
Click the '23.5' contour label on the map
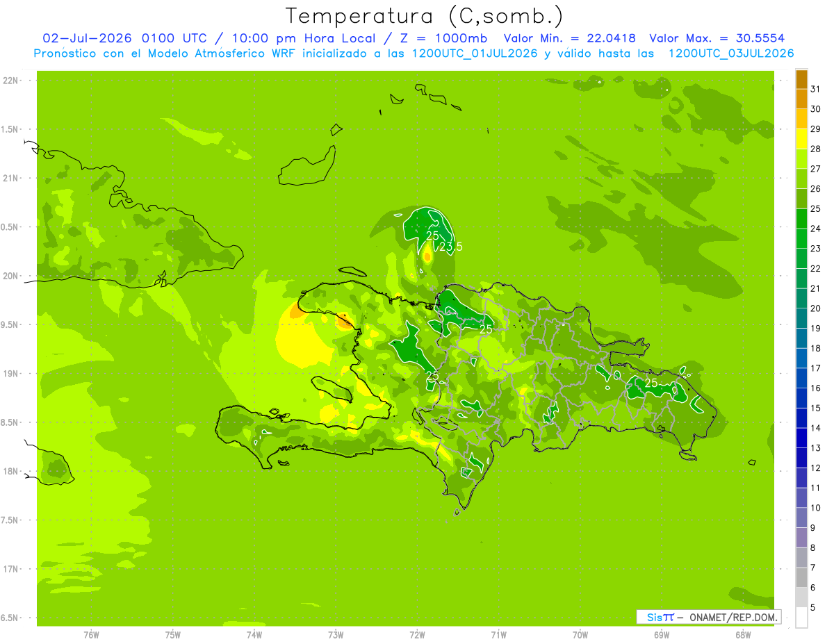(451, 246)
